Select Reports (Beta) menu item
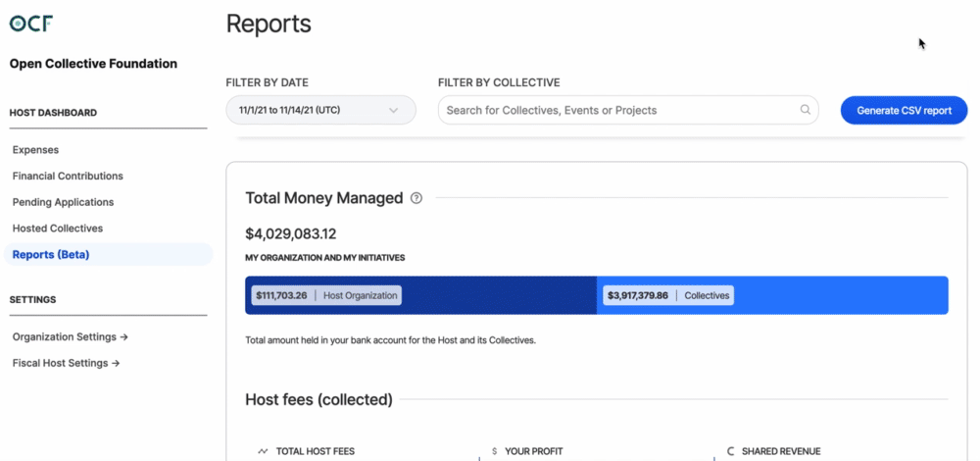 point(108,255)
